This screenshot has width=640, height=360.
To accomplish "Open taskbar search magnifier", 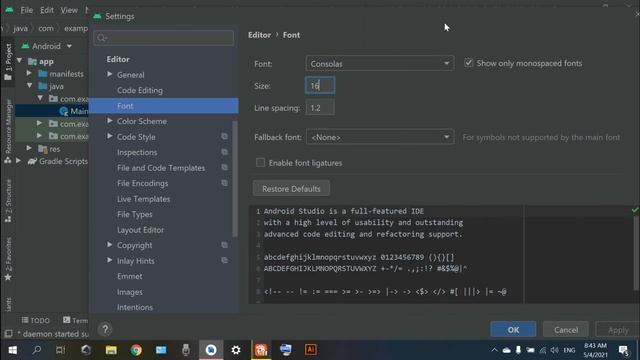I will [37, 350].
